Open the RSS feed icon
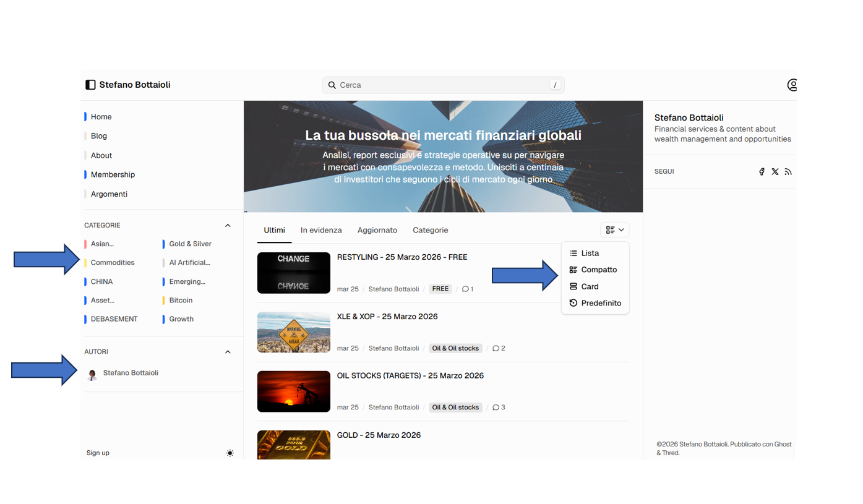 click(x=788, y=172)
